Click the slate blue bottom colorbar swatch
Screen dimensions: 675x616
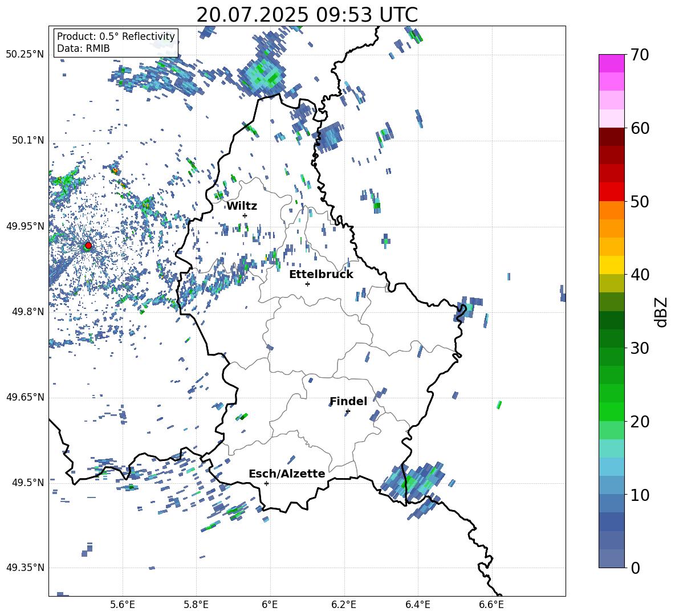[611, 558]
